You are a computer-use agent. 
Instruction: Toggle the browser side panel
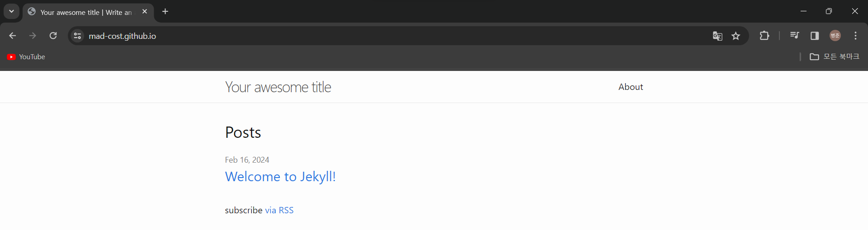(x=815, y=36)
